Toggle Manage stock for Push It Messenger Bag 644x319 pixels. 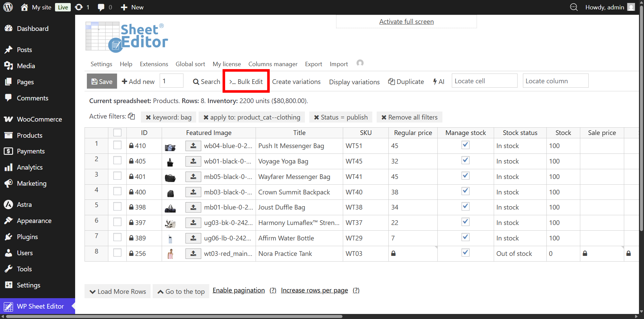[466, 145]
